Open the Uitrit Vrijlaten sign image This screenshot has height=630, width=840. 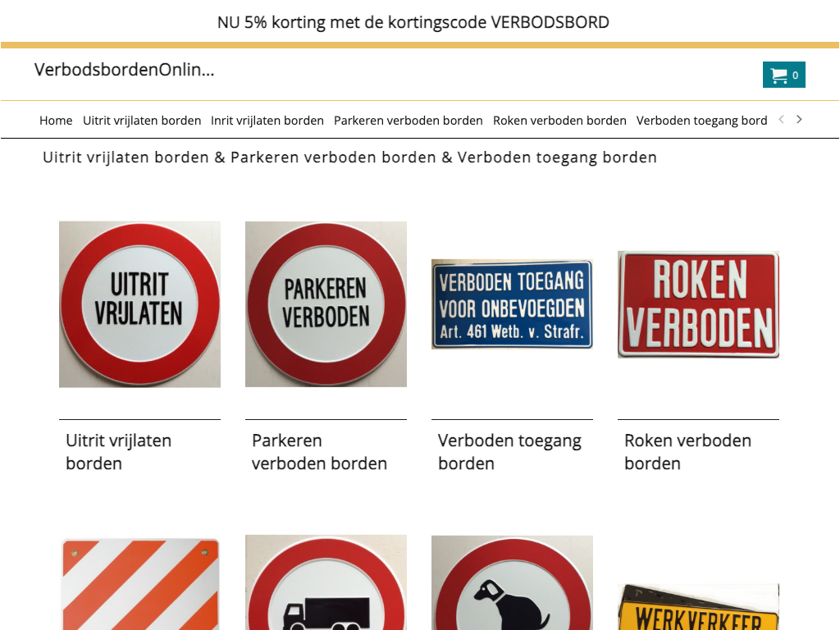(139, 304)
